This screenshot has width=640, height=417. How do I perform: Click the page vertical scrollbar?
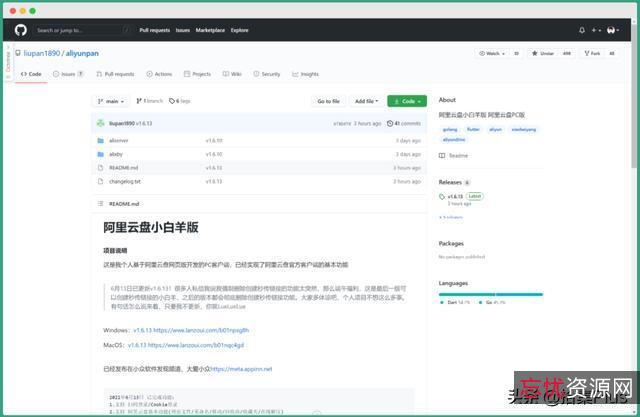pos(634,94)
